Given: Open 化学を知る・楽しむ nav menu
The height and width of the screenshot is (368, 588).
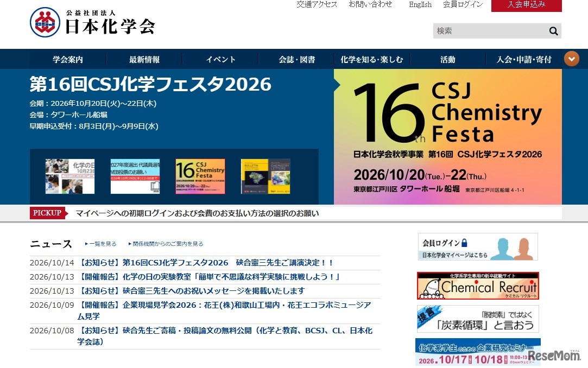Looking at the screenshot, I should [371, 59].
